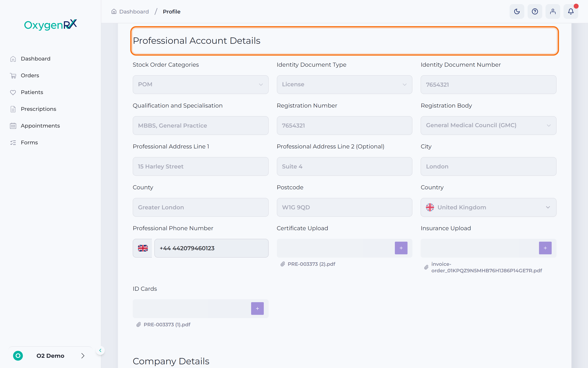Open Identity Document Type dropdown

click(344, 84)
